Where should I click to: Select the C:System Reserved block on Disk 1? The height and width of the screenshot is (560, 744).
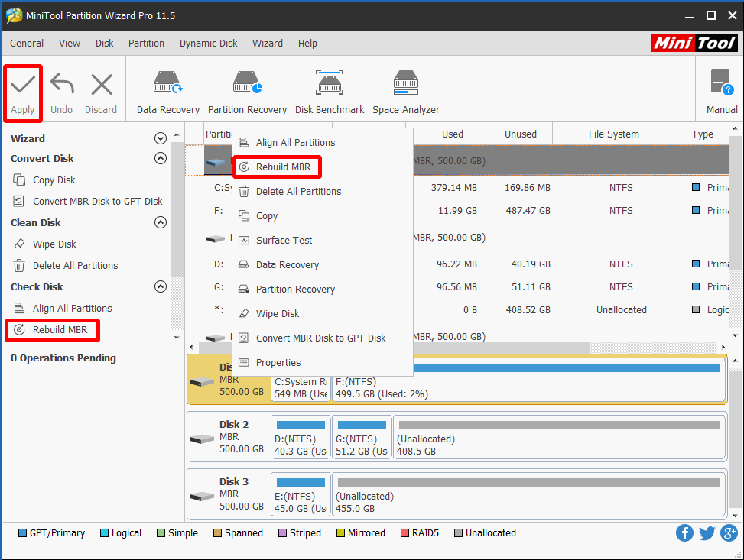[x=301, y=388]
